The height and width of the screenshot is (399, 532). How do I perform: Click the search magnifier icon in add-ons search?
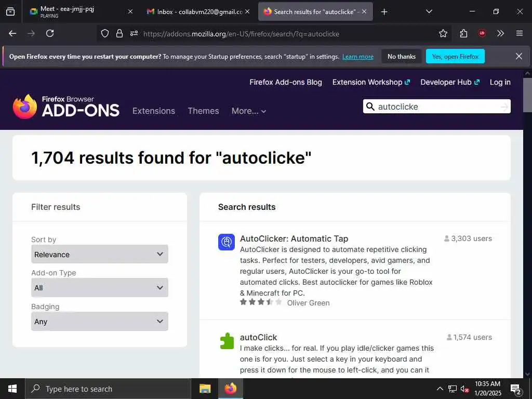point(370,107)
